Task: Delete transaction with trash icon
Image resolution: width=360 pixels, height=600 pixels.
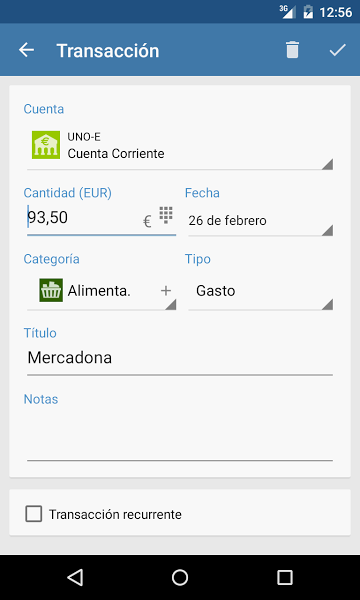Action: [x=292, y=50]
